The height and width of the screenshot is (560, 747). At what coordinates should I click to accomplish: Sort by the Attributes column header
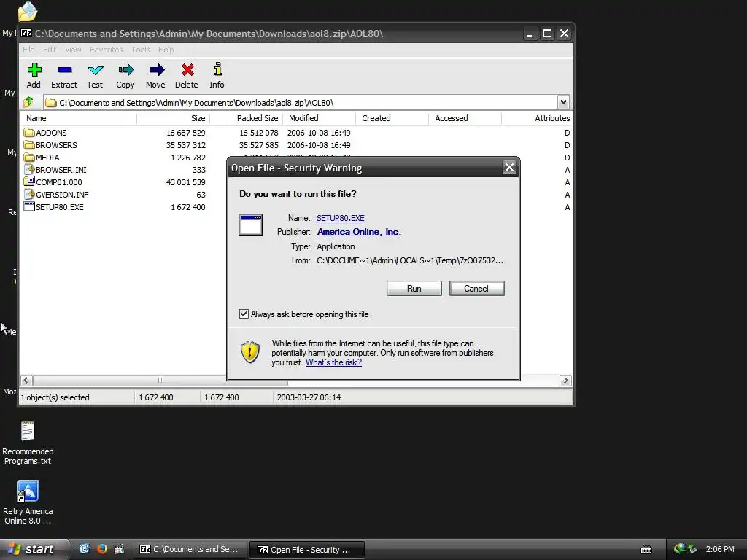click(x=537, y=118)
